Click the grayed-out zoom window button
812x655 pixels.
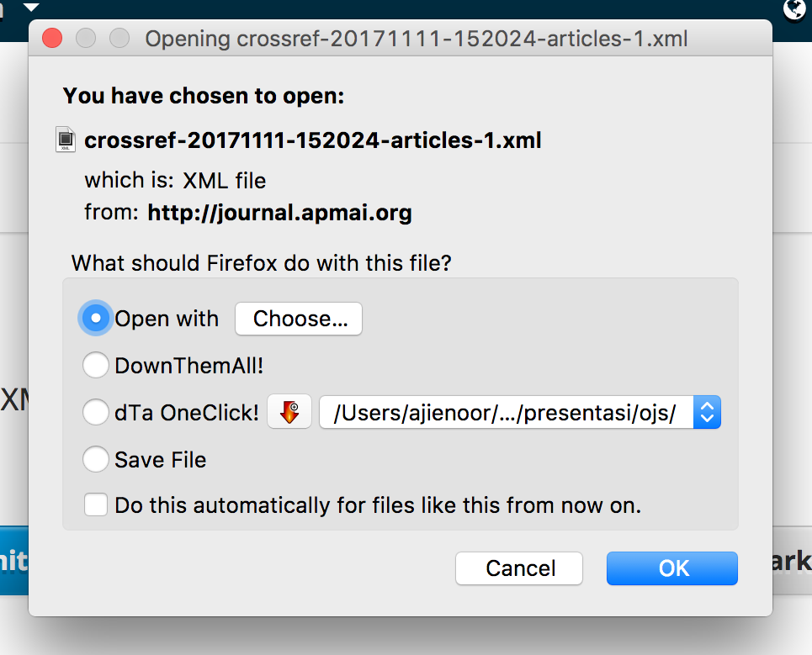(119, 39)
